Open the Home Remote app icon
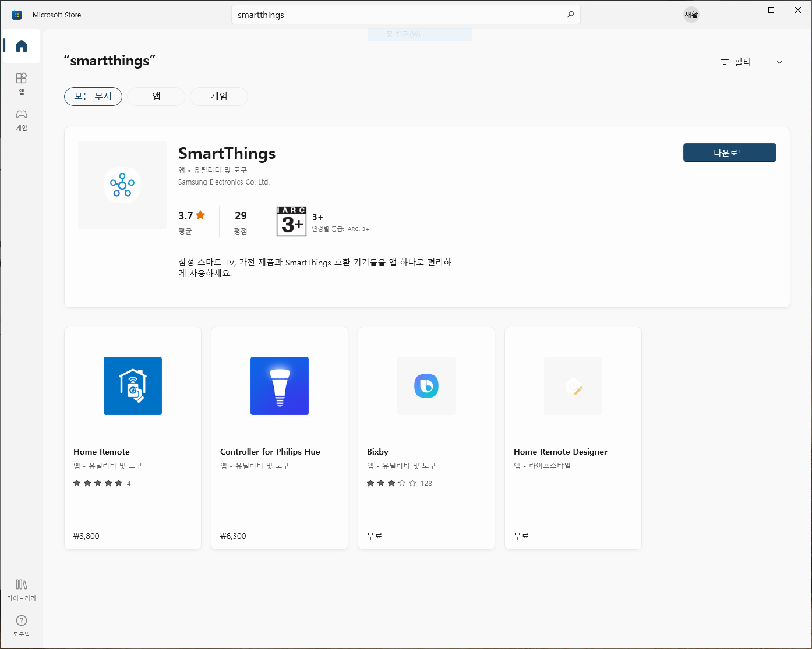812x649 pixels. [x=133, y=386]
